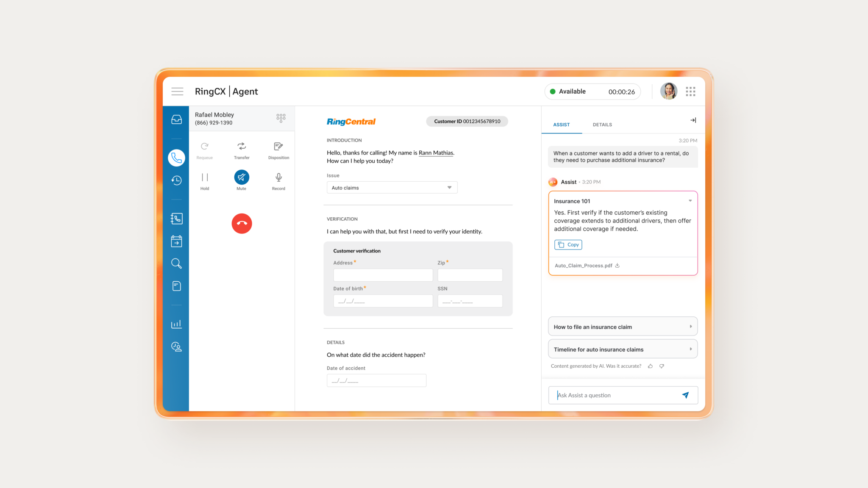The image size is (868, 488).
Task: Switch to the DETAILS tab
Action: tap(602, 125)
